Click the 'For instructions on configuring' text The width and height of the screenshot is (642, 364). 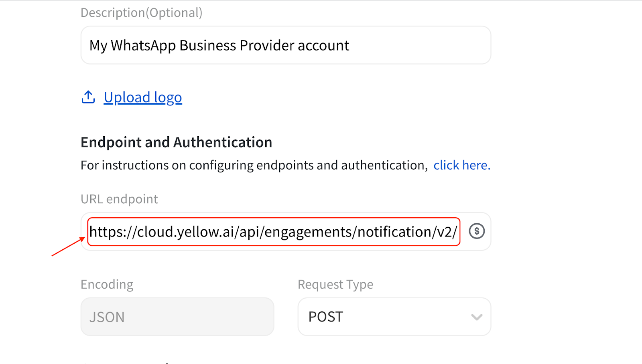254,165
